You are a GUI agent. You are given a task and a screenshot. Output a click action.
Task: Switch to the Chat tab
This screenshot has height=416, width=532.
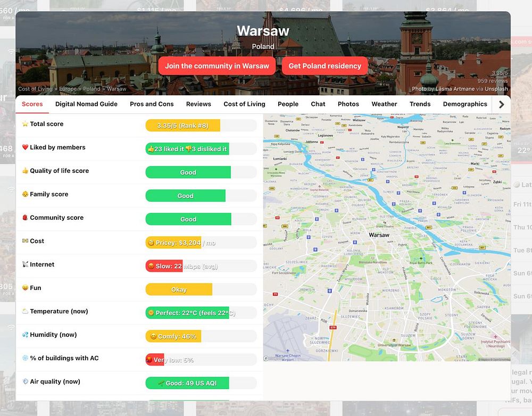318,104
